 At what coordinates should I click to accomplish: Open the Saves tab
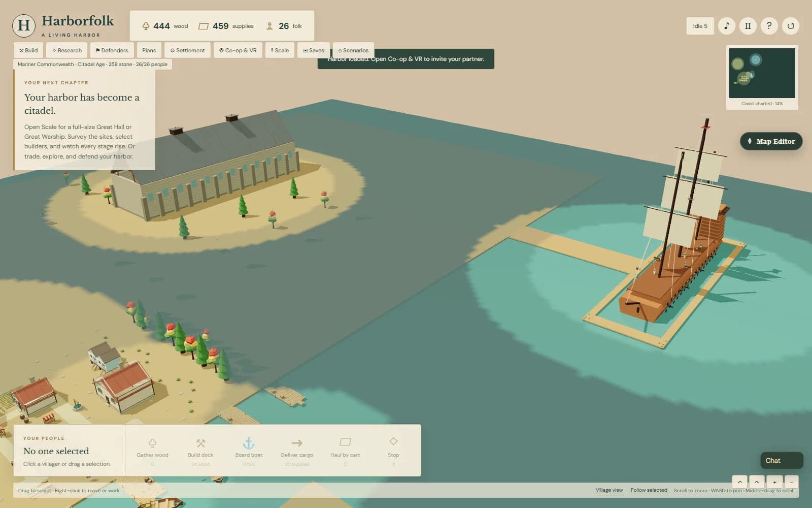[x=314, y=50]
